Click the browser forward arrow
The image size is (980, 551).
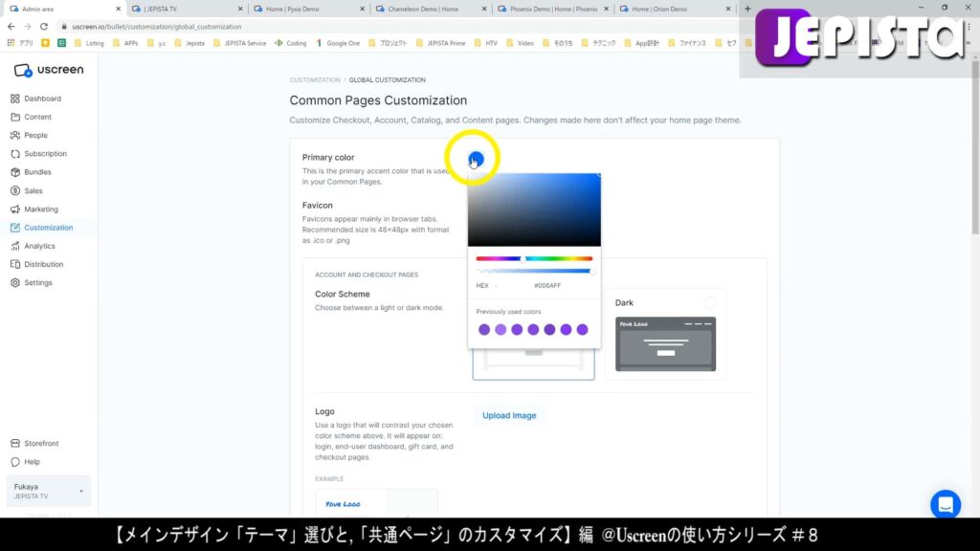click(x=28, y=27)
